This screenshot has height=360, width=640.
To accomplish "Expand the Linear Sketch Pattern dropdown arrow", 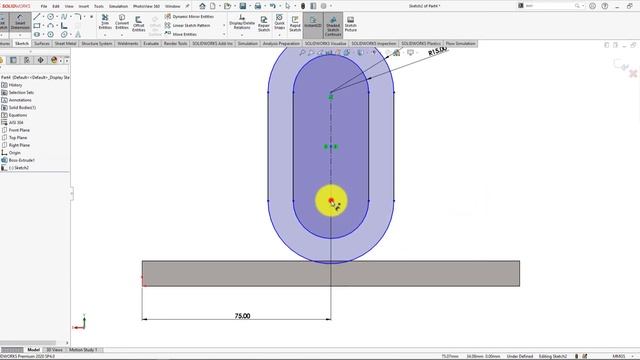I will 224,25.
